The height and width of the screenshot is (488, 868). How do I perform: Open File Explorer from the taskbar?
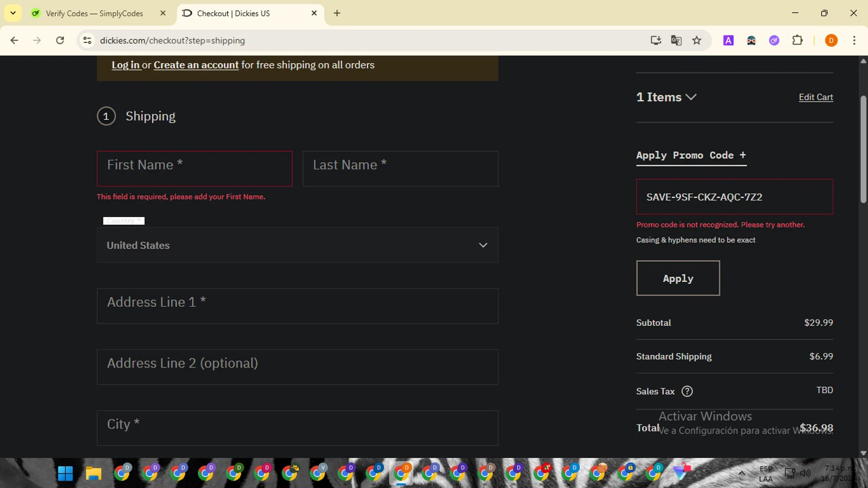click(x=94, y=474)
